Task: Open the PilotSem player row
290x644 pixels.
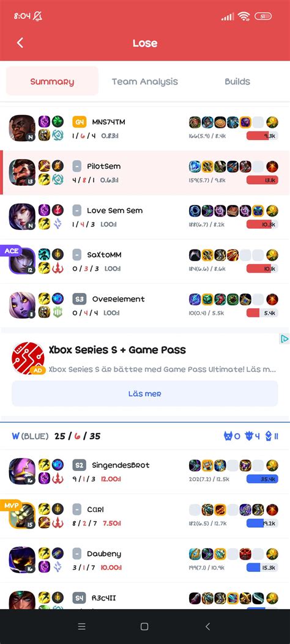Action: (145, 172)
